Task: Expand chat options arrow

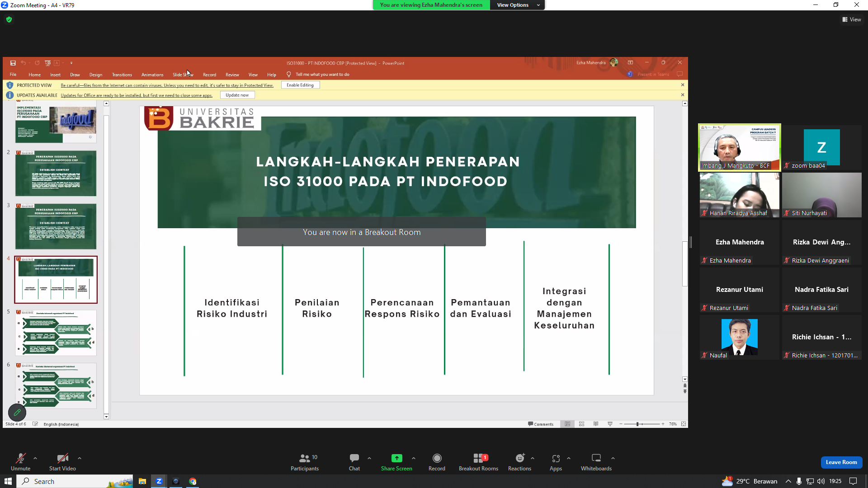Action: pyautogui.click(x=369, y=458)
